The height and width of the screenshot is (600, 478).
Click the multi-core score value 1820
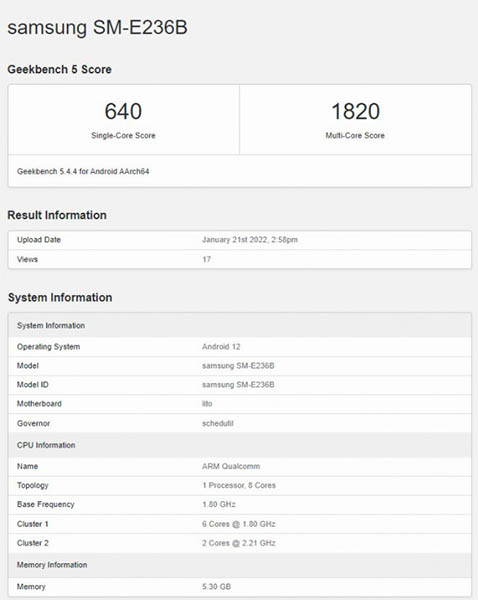coord(356,111)
